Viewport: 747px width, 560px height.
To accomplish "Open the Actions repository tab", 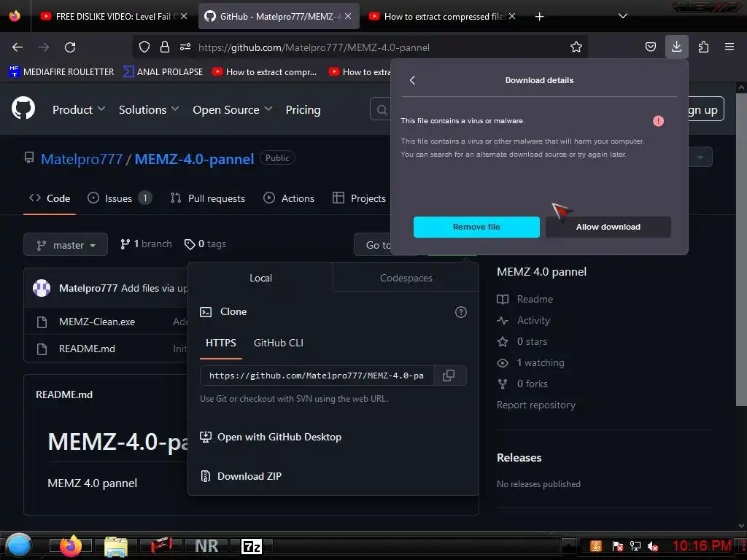I will (289, 198).
